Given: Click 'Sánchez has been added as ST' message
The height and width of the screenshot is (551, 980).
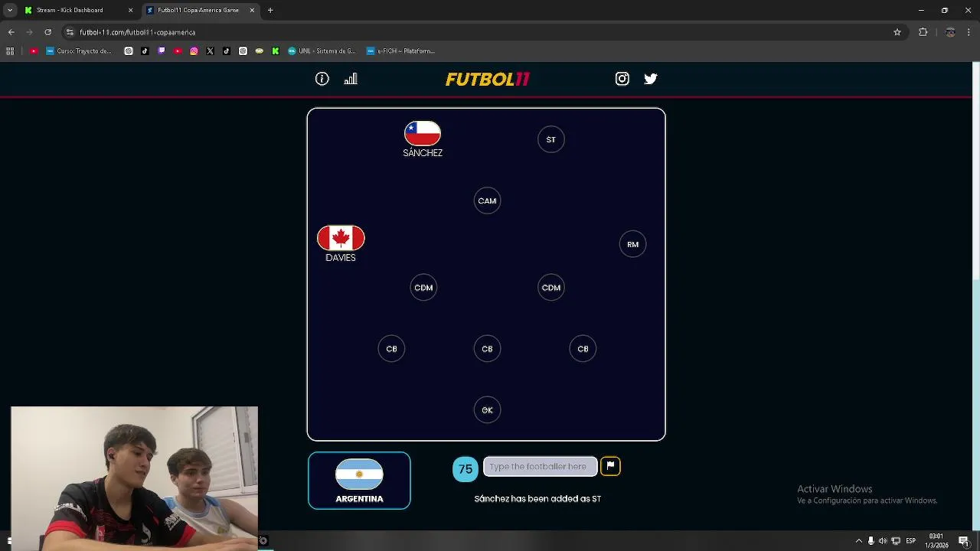Looking at the screenshot, I should pos(537,499).
